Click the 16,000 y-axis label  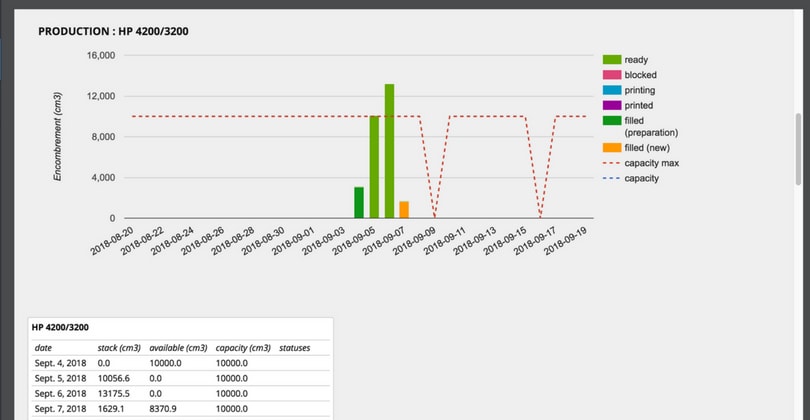point(101,56)
